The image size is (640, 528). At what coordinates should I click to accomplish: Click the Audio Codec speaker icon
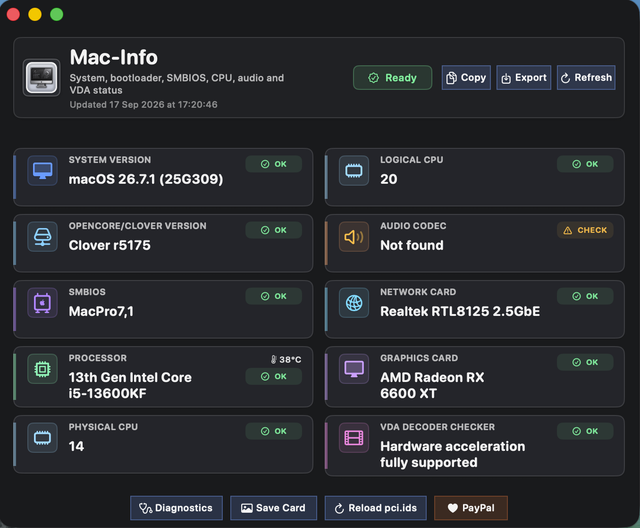pyautogui.click(x=354, y=237)
